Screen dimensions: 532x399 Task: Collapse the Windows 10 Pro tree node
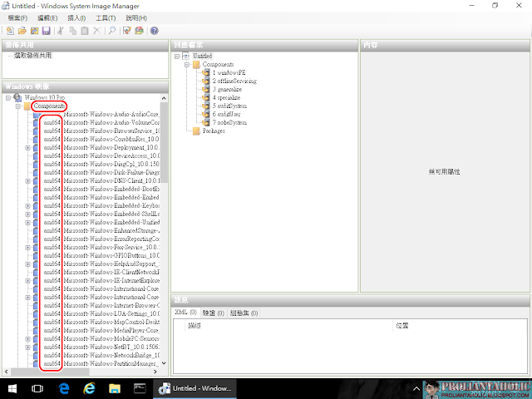(8, 98)
